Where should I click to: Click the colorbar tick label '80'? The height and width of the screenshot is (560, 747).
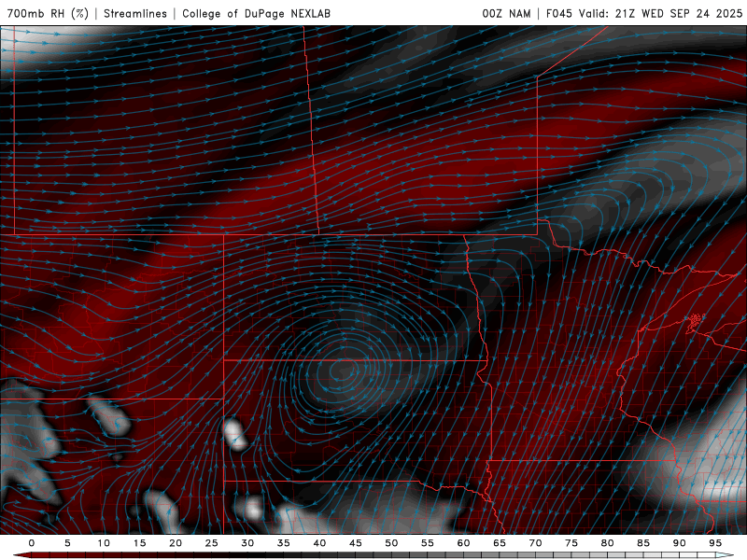(607, 543)
